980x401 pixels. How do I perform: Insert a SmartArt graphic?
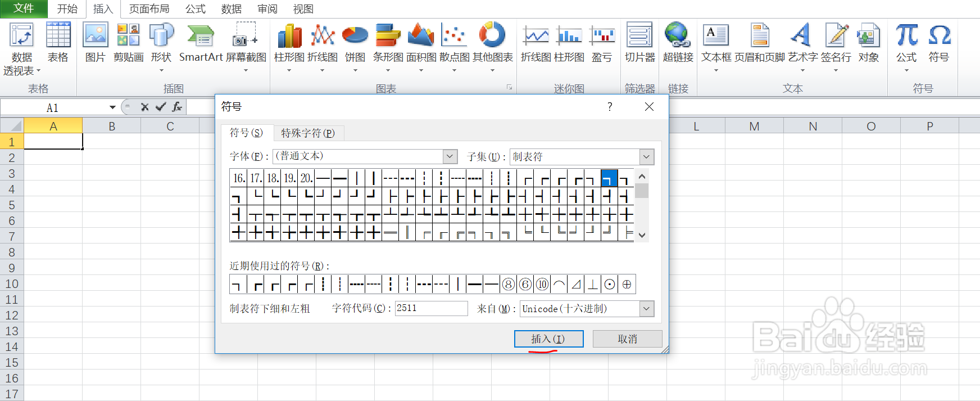coord(201,43)
